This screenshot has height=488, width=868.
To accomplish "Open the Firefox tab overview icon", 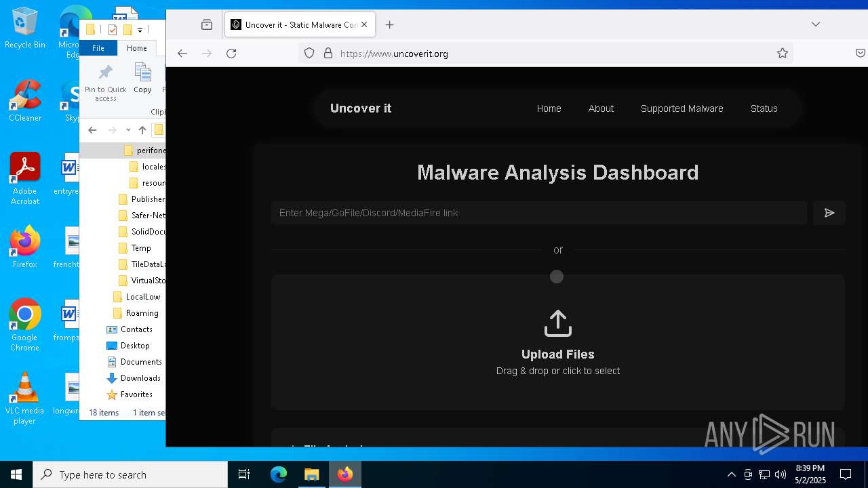I will [207, 24].
